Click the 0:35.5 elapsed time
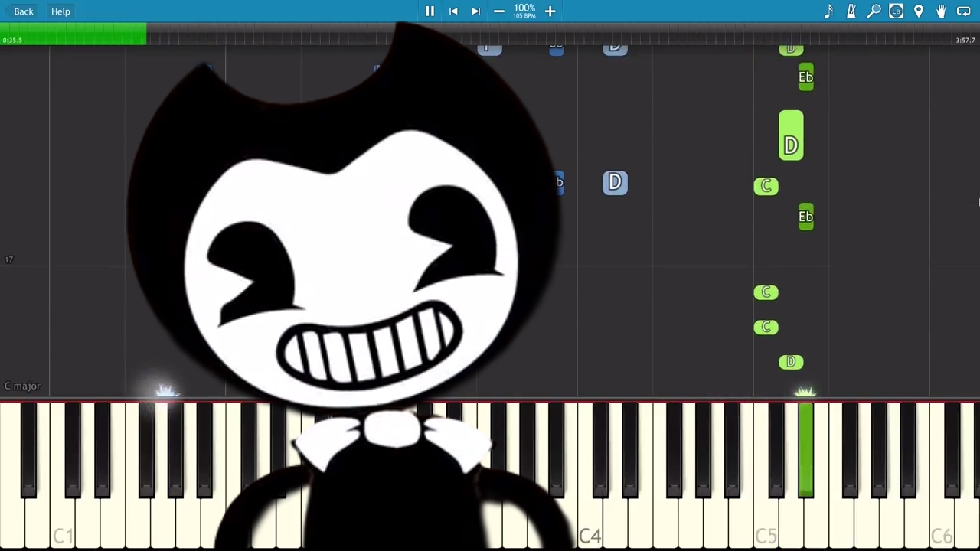Viewport: 980px width, 551px height. pyautogui.click(x=12, y=41)
